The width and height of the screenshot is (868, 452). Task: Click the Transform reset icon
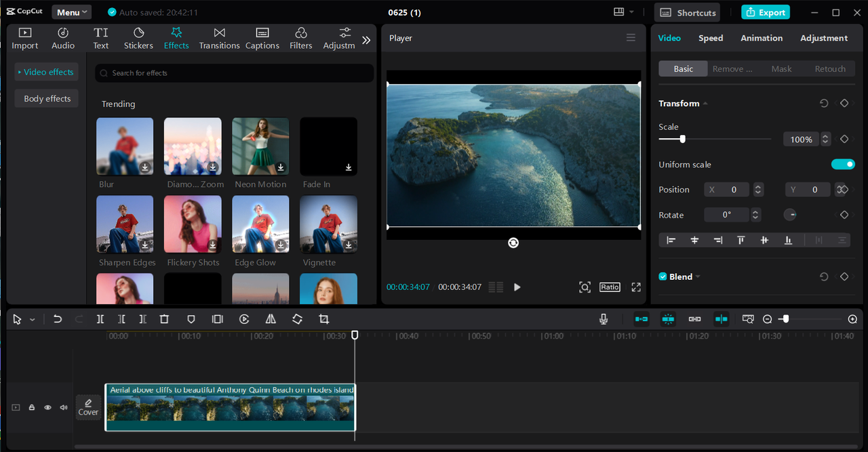point(824,104)
